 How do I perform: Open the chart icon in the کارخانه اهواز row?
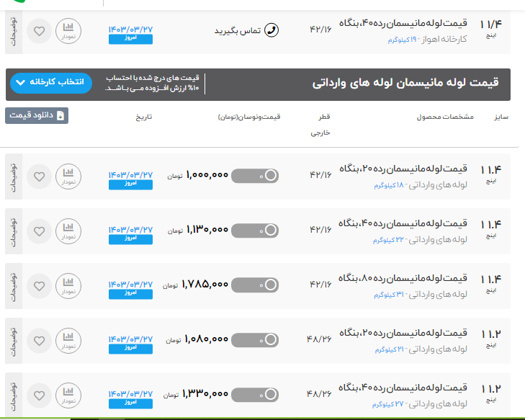coord(68,30)
